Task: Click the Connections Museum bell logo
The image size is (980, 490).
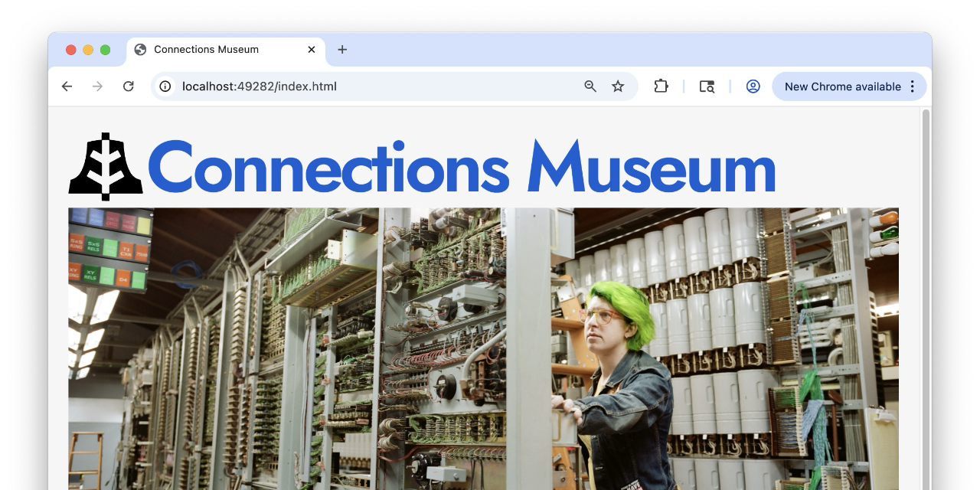Action: pos(106,165)
